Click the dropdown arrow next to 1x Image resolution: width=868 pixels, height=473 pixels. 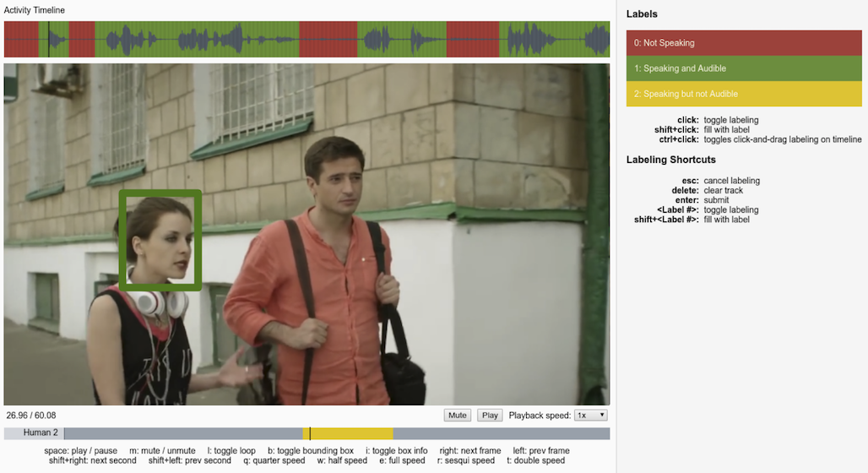[602, 416]
